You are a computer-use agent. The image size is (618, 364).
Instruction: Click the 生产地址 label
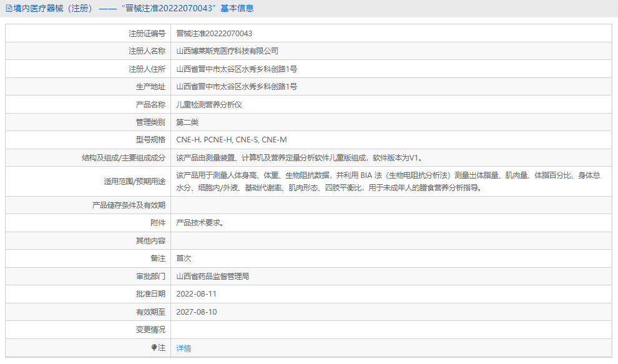pyautogui.click(x=150, y=86)
